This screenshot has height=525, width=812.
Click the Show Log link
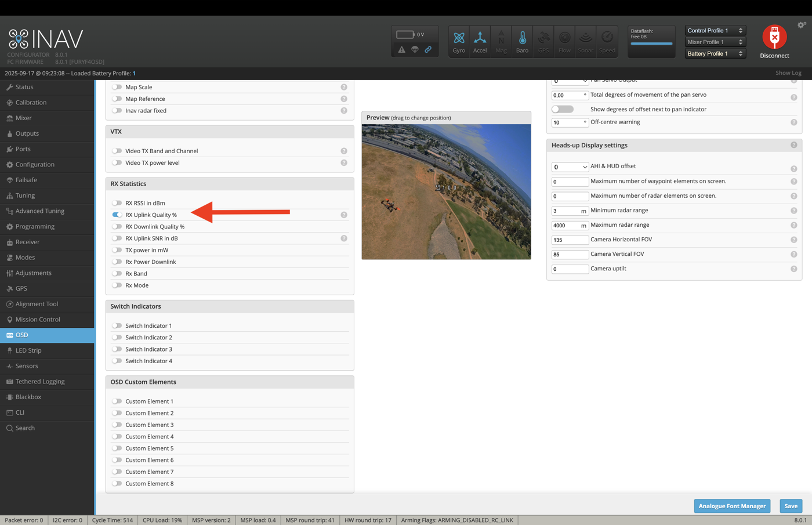click(788, 73)
